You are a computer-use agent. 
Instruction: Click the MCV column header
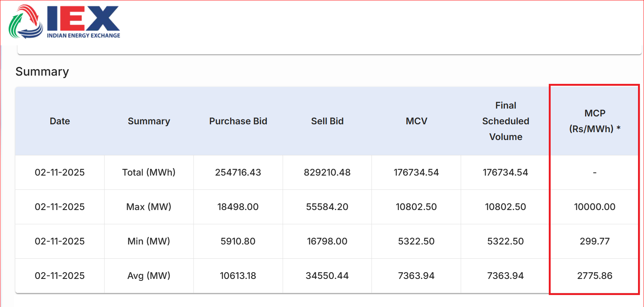coord(416,121)
